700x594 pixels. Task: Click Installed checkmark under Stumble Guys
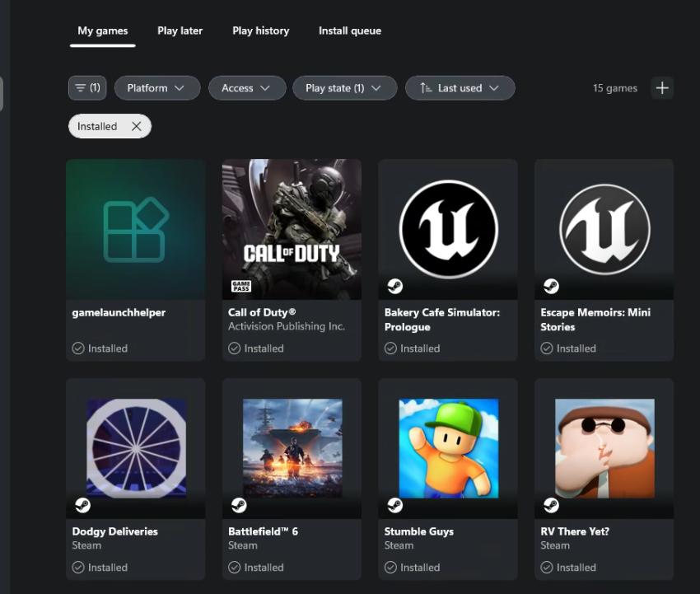tap(390, 568)
